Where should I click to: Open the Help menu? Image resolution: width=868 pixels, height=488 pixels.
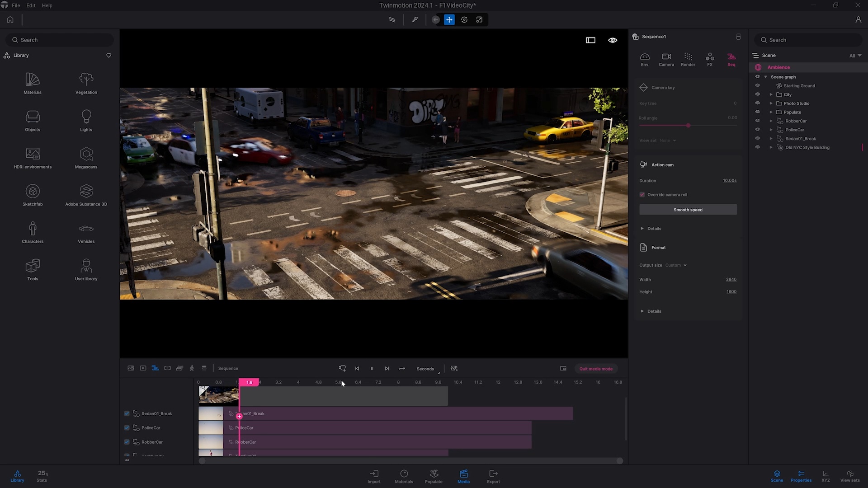click(x=47, y=5)
